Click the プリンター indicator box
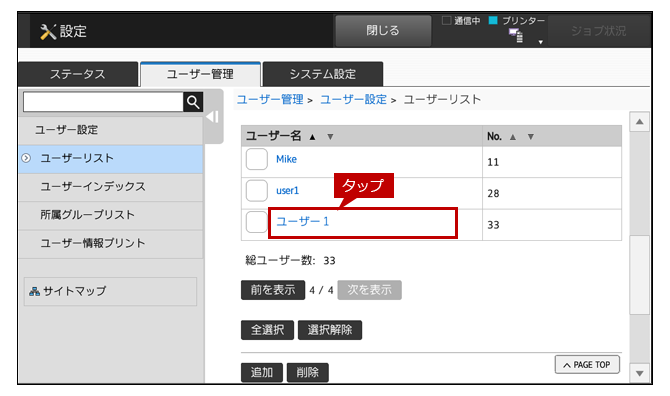 coord(493,21)
